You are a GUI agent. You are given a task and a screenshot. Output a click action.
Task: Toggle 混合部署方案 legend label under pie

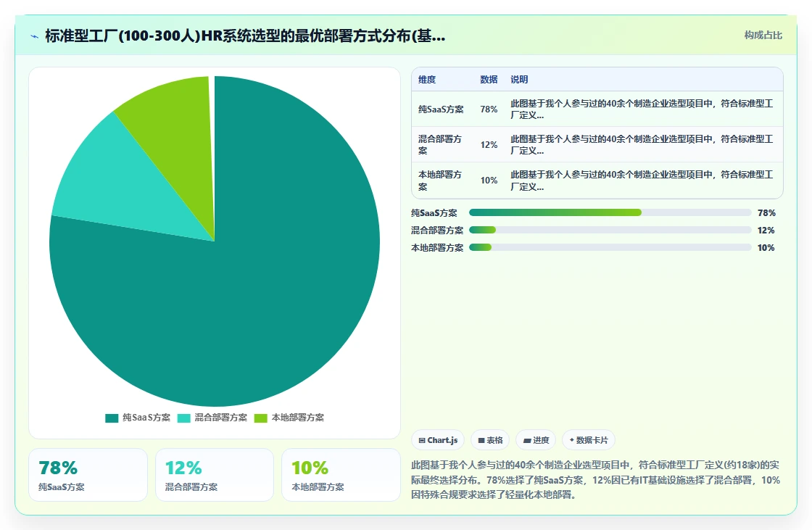click(221, 418)
